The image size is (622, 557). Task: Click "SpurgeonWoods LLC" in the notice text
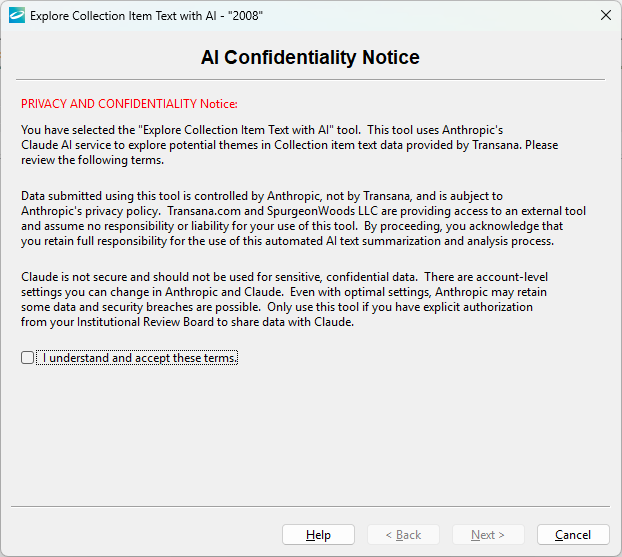318,211
